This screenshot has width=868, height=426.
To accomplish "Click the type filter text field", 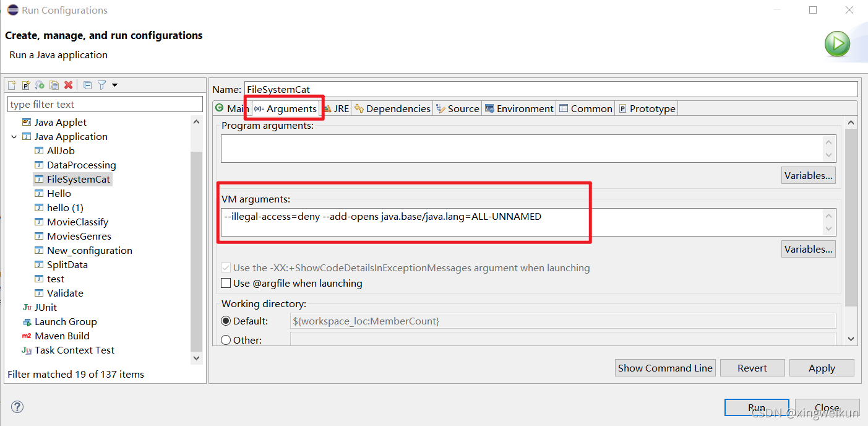I will click(x=105, y=104).
